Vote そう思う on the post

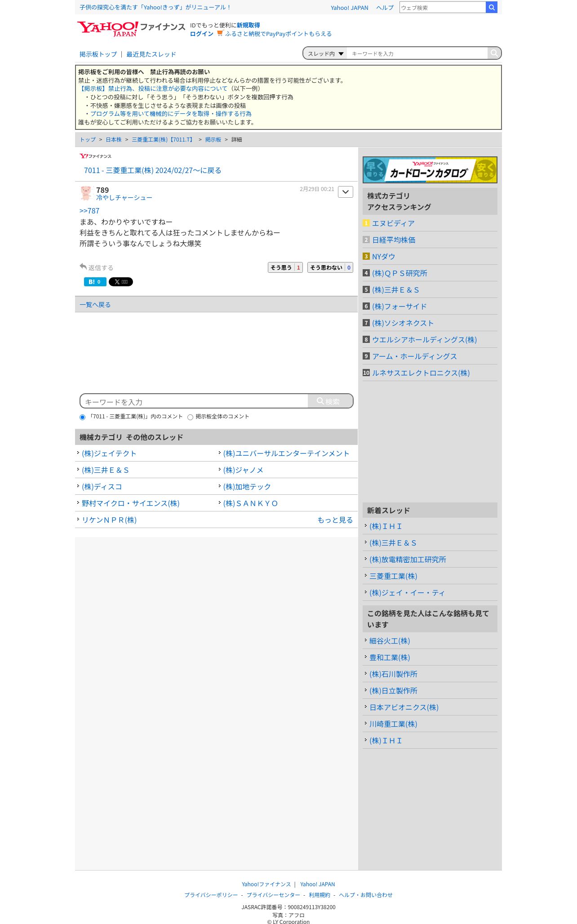click(x=285, y=267)
